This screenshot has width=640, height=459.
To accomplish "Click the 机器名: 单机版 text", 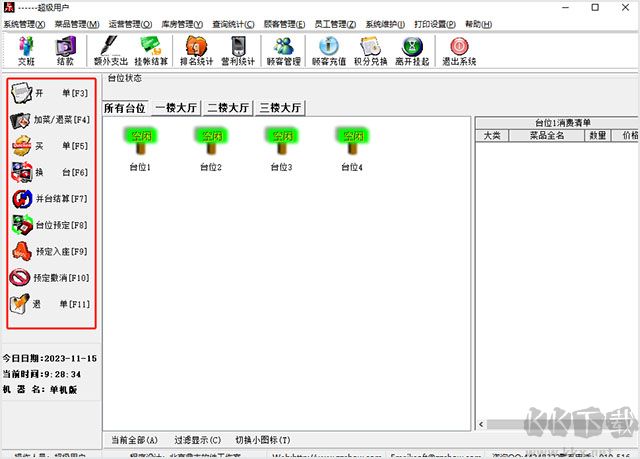I will click(40, 390).
